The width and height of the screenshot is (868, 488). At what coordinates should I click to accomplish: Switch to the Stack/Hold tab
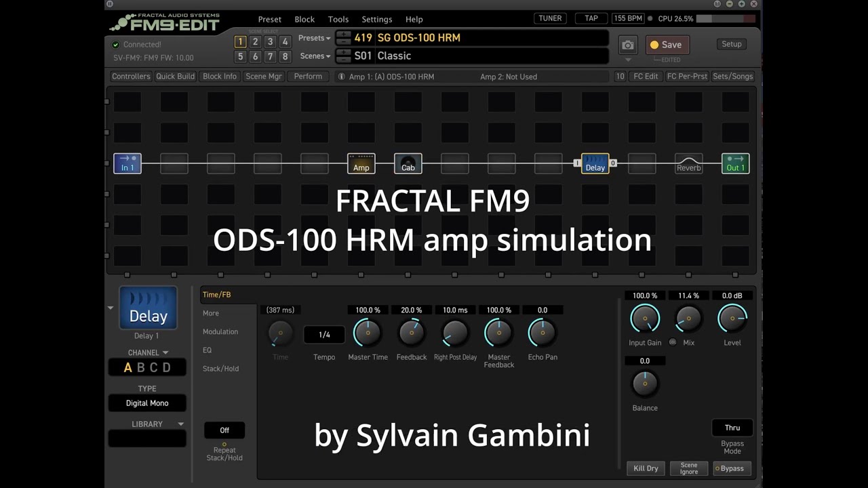tap(220, 369)
